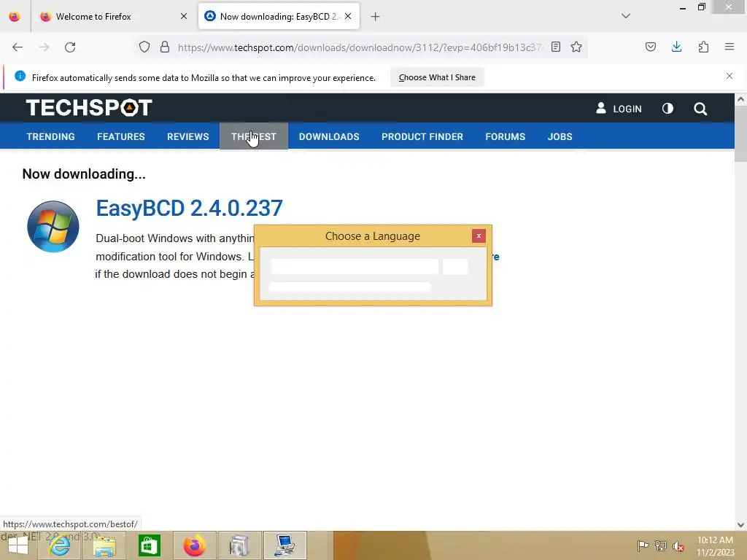This screenshot has height=560, width=747.
Task: Click the TechSpot logo
Action: tap(89, 108)
